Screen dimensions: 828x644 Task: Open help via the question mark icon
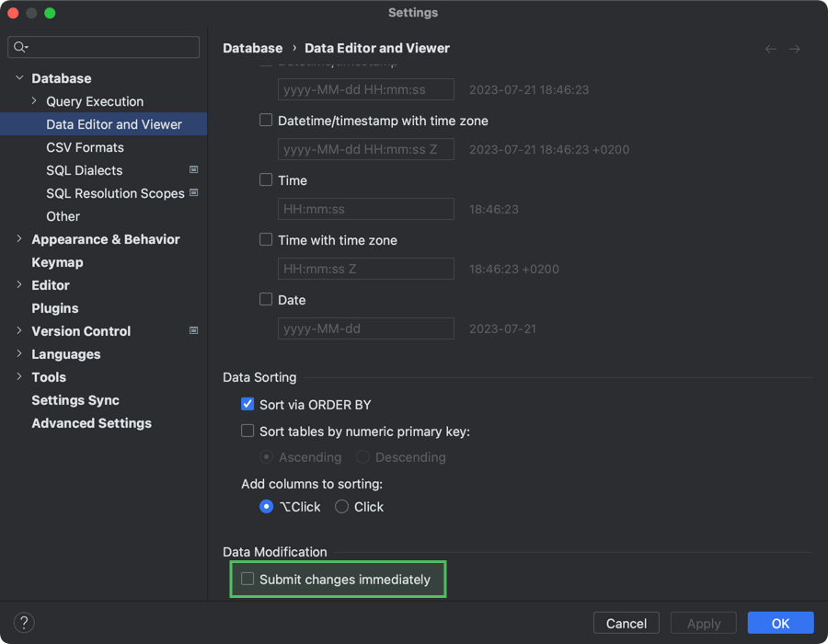23,622
